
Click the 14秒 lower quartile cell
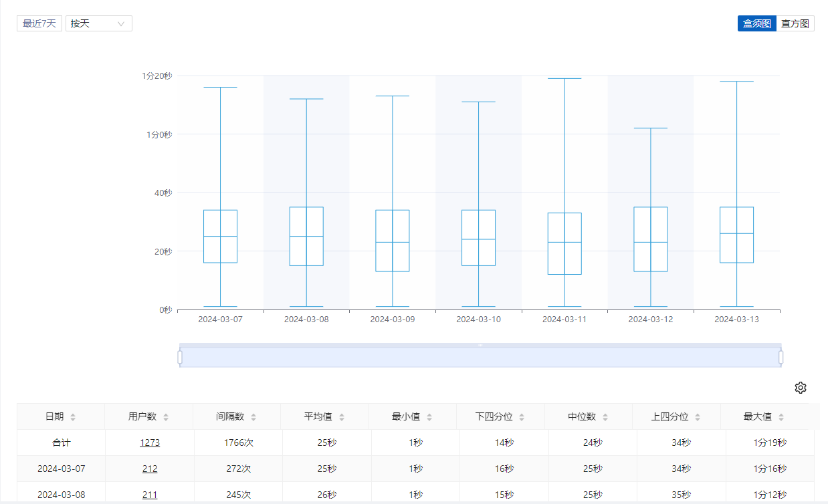[x=504, y=443]
